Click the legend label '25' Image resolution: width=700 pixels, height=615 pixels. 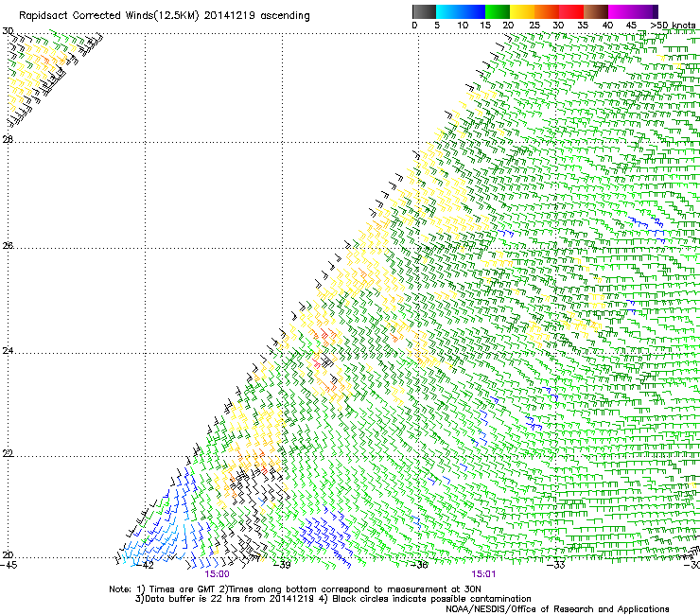pyautogui.click(x=534, y=26)
